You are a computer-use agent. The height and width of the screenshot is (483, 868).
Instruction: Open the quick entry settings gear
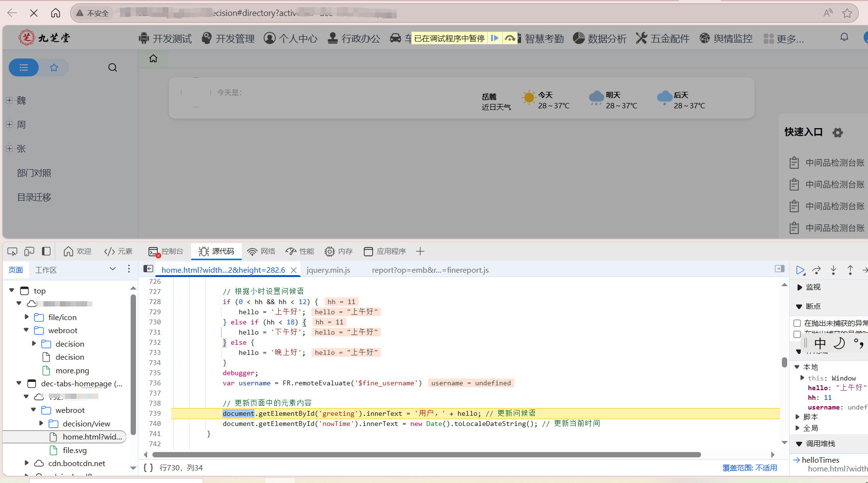838,132
